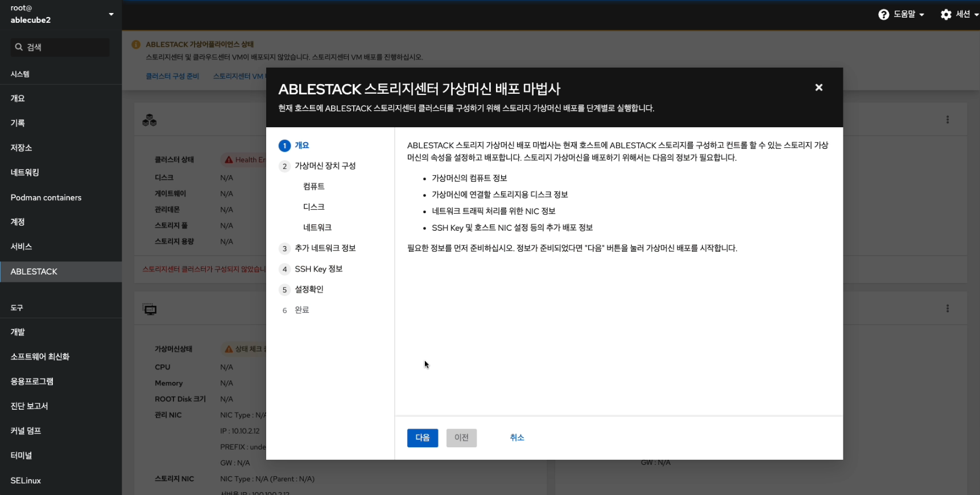Select wizard step 설정확인
This screenshot has width=980, height=495.
pos(301,289)
